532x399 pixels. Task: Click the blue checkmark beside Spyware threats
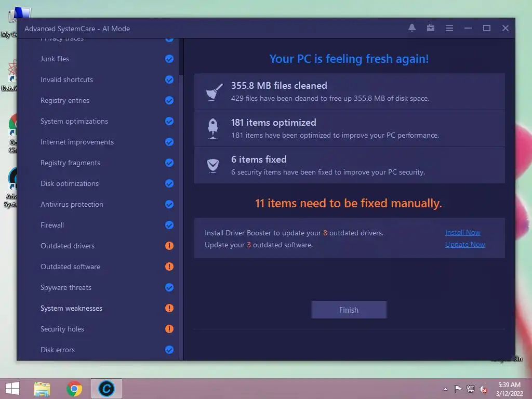[x=169, y=287]
